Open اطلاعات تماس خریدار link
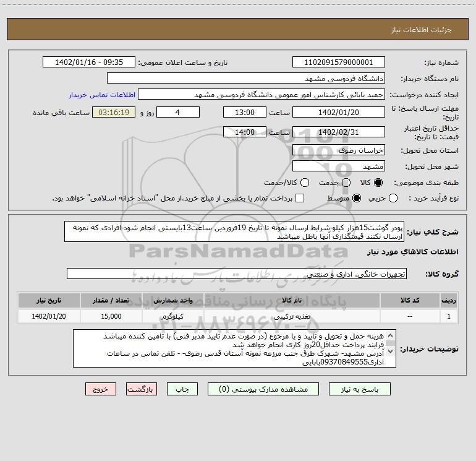The image size is (476, 461). 102,95
